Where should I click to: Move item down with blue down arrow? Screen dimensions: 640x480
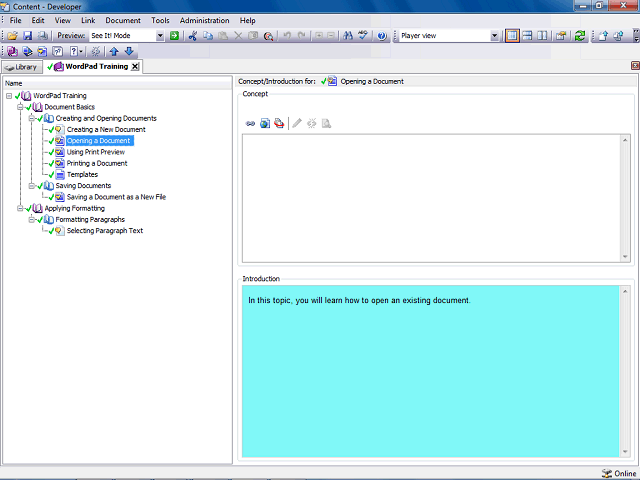point(129,51)
